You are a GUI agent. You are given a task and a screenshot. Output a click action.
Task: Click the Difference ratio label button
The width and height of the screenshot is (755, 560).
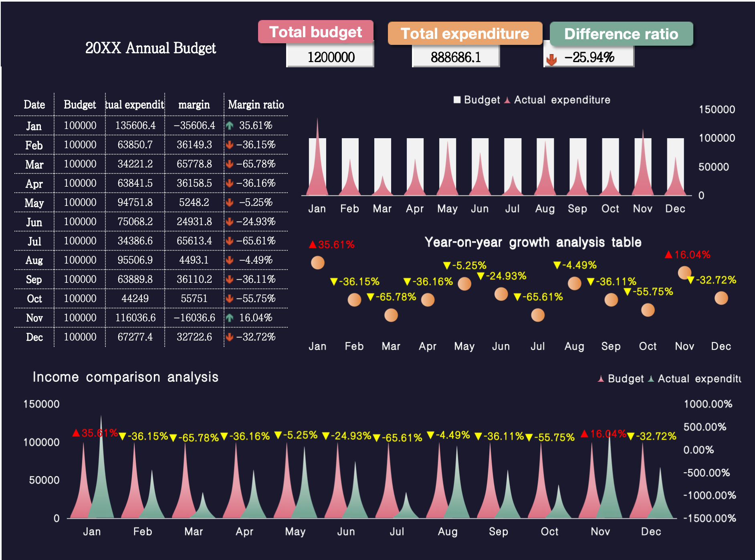[621, 34]
